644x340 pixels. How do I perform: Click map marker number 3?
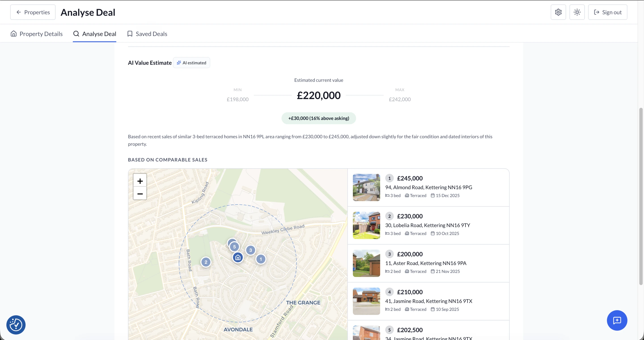pos(250,250)
